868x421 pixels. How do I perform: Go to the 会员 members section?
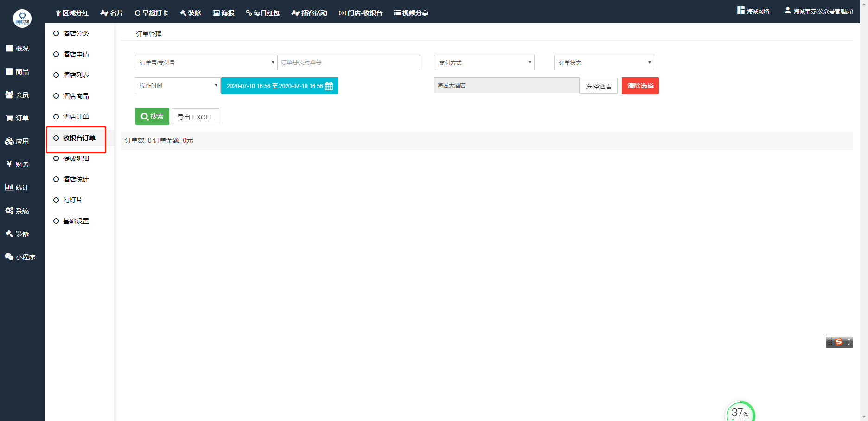point(18,95)
